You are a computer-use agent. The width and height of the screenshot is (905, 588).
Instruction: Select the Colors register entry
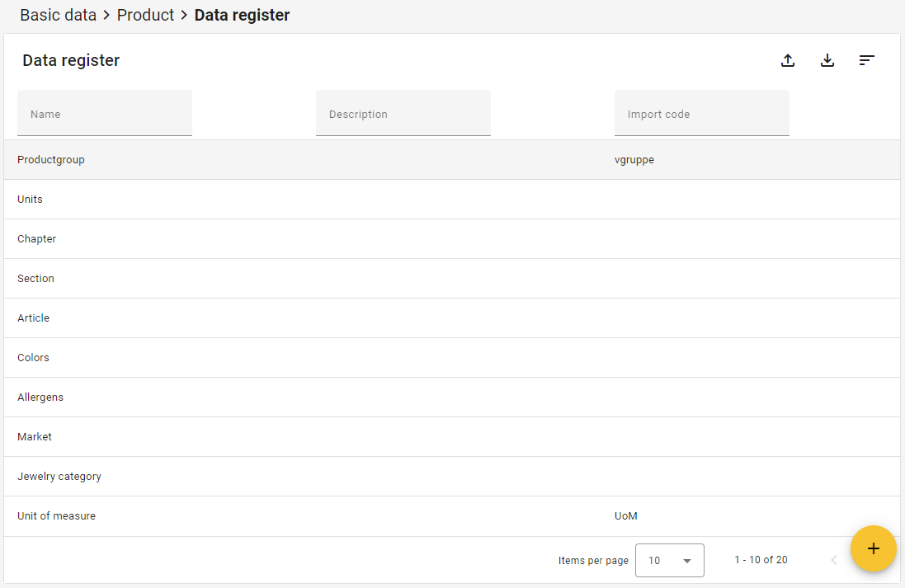click(x=33, y=357)
